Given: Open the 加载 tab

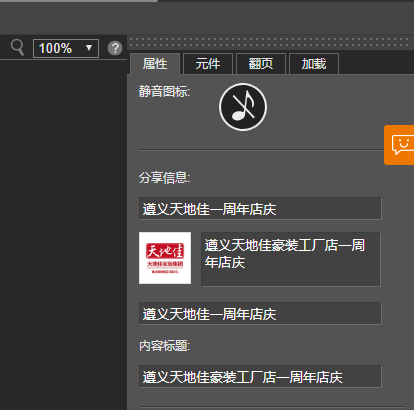Looking at the screenshot, I should pyautogui.click(x=314, y=64).
